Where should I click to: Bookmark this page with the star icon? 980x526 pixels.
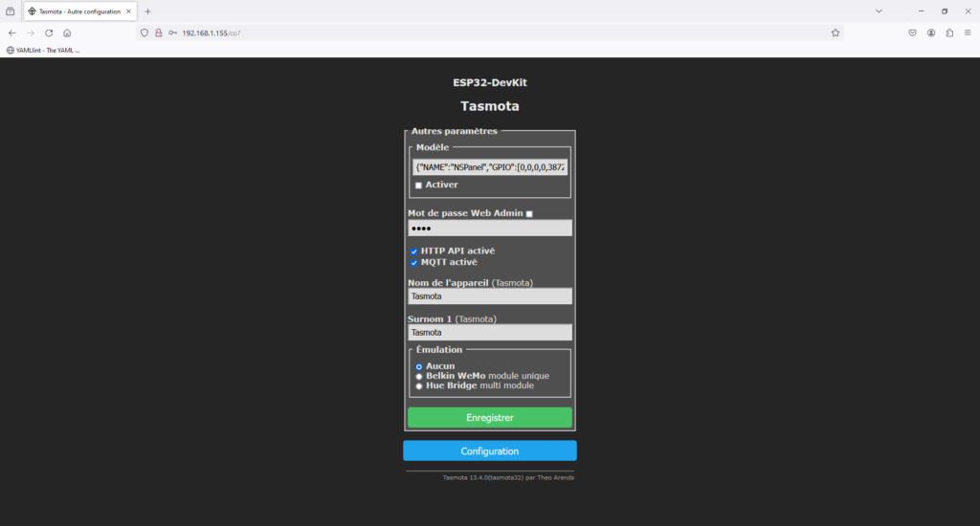835,33
